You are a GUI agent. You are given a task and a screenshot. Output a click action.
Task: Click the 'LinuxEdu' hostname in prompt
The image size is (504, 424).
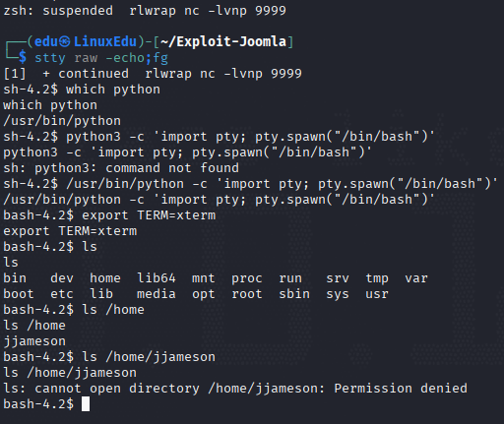tap(105, 42)
